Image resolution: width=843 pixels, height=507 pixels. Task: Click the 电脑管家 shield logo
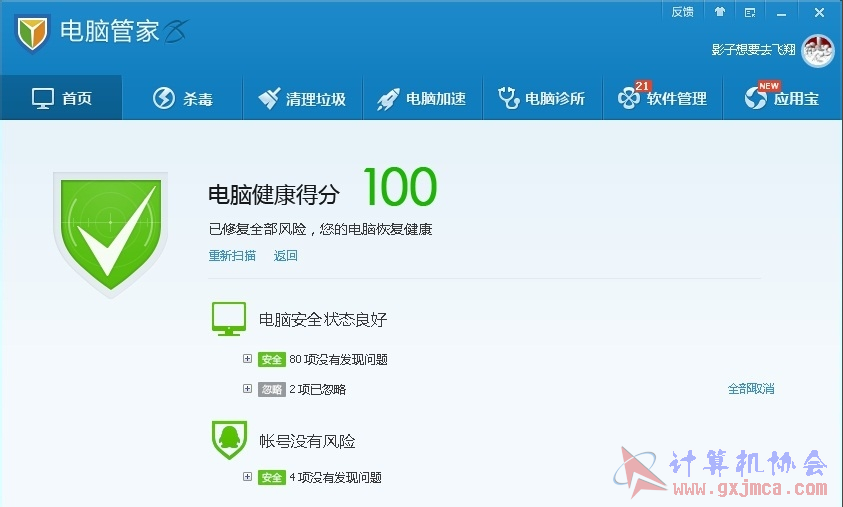[x=32, y=33]
